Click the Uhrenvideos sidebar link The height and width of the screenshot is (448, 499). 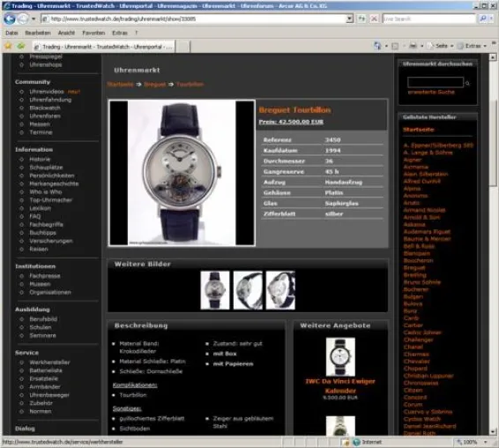[x=47, y=92]
